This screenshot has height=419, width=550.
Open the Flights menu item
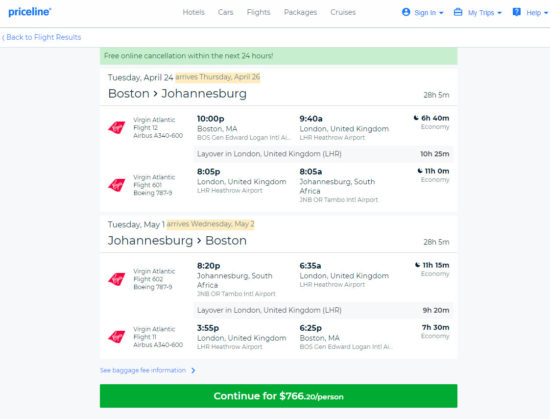[259, 12]
